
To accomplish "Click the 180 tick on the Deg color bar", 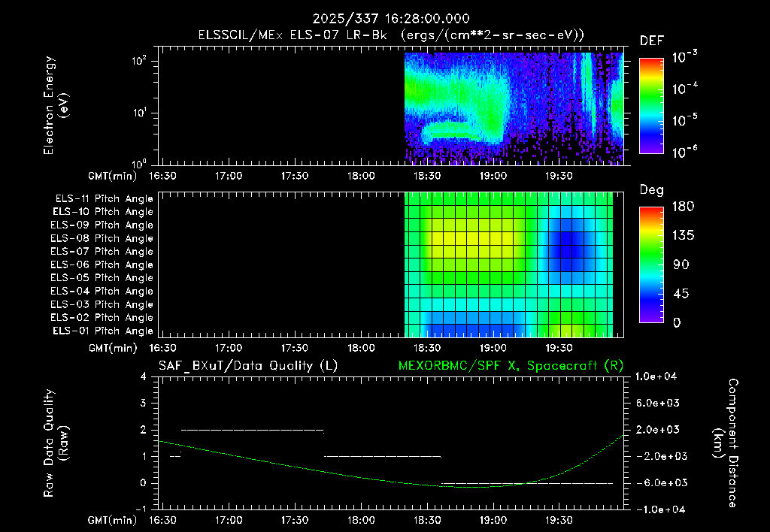I will (683, 207).
